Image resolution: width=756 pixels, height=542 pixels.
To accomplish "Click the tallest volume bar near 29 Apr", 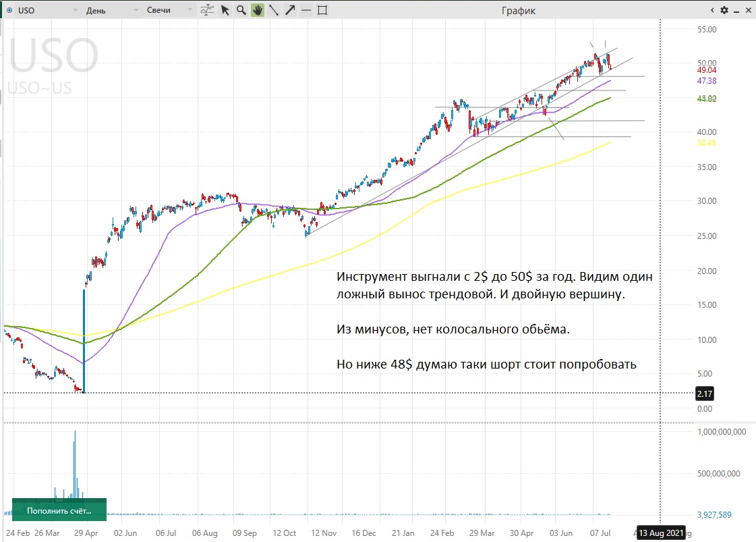I will pyautogui.click(x=75, y=472).
